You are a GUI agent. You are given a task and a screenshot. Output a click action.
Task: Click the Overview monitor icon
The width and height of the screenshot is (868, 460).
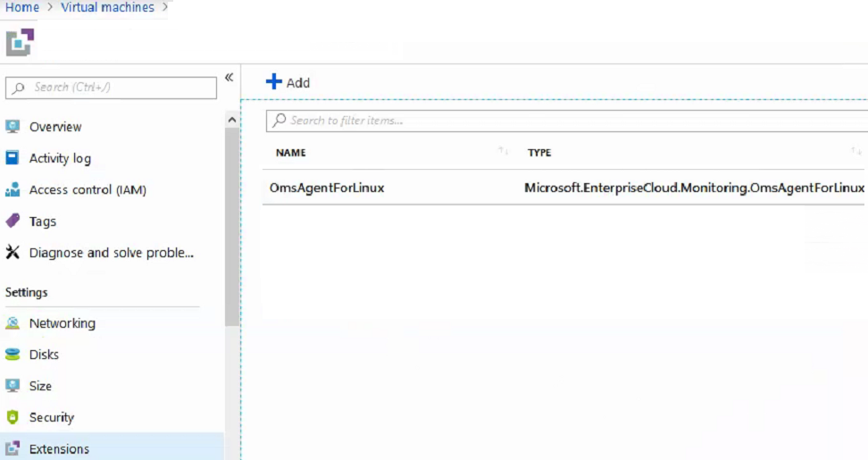pos(13,127)
